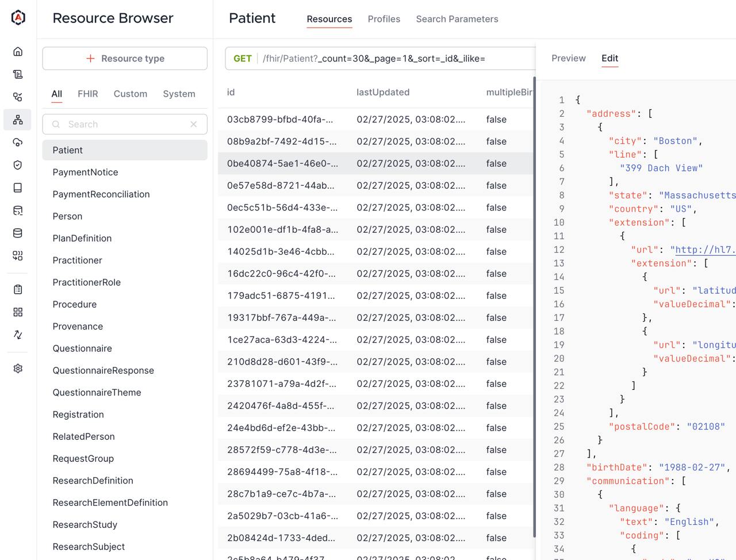736x560 pixels.
Task: Click the GET request URL field
Action: point(380,59)
